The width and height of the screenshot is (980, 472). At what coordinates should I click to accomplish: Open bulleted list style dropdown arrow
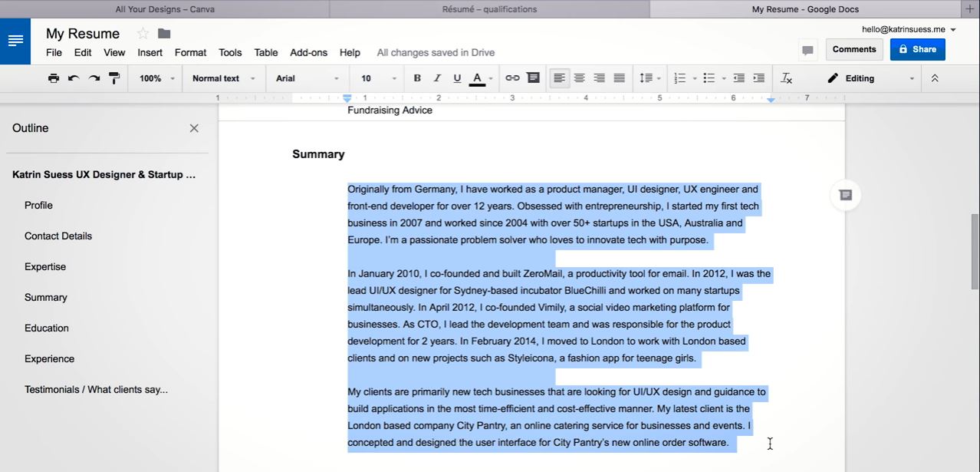click(724, 78)
